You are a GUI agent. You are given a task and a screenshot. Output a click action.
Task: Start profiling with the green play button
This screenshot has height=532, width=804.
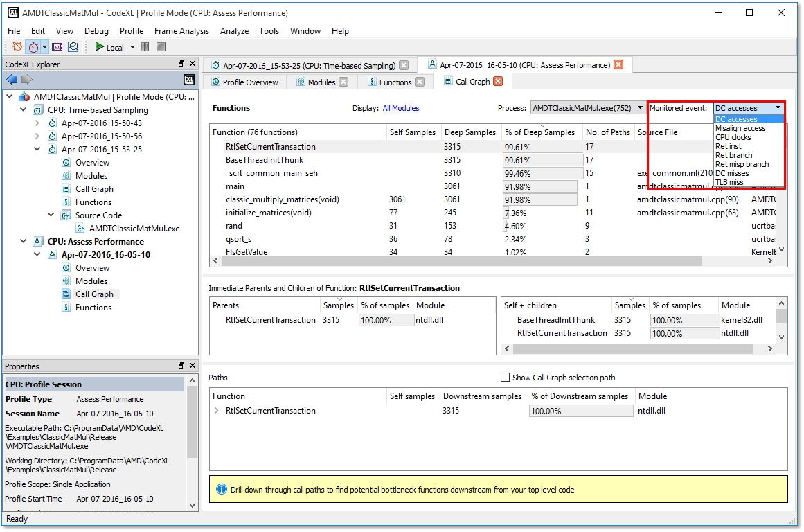(100, 47)
